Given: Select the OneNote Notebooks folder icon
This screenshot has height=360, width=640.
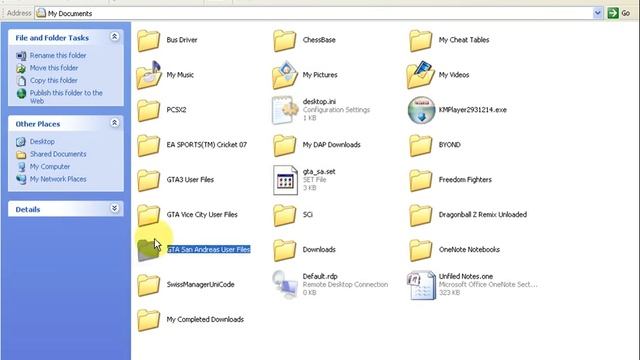Looking at the screenshot, I should (x=421, y=250).
